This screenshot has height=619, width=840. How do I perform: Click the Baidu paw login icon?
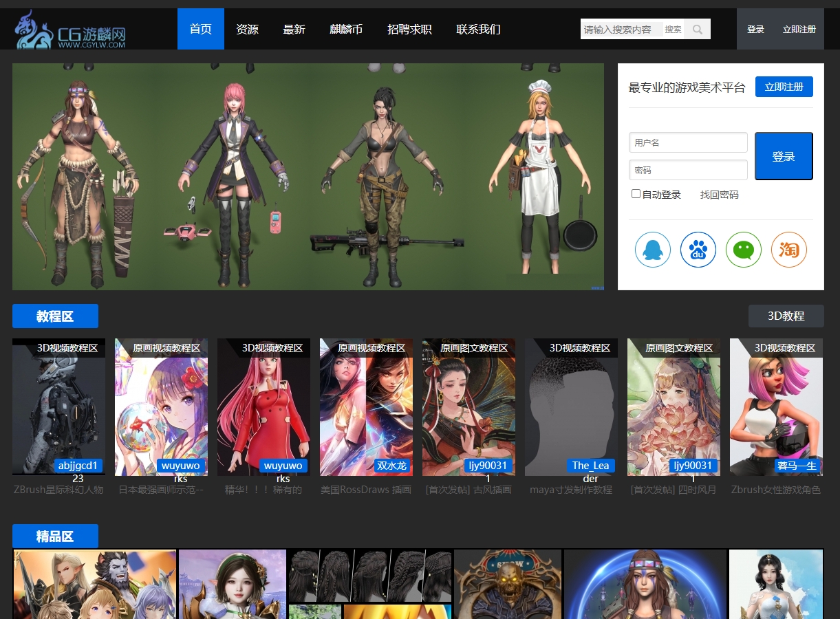tap(698, 250)
